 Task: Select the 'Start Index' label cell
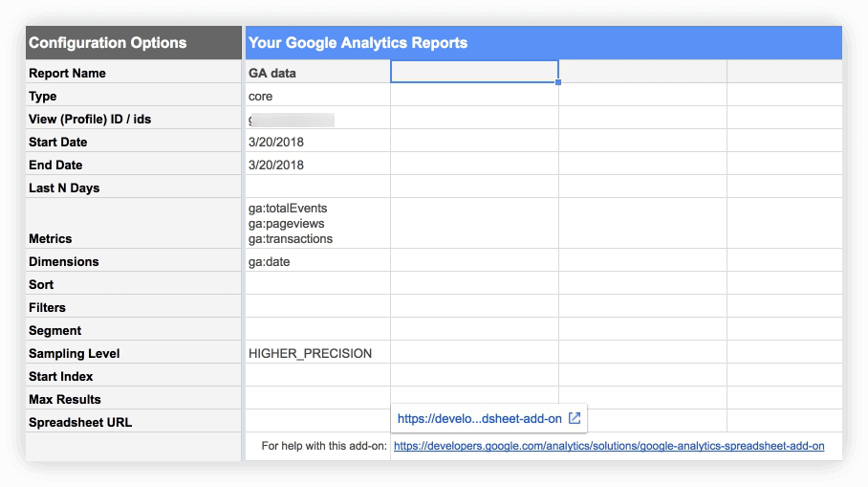pos(134,376)
